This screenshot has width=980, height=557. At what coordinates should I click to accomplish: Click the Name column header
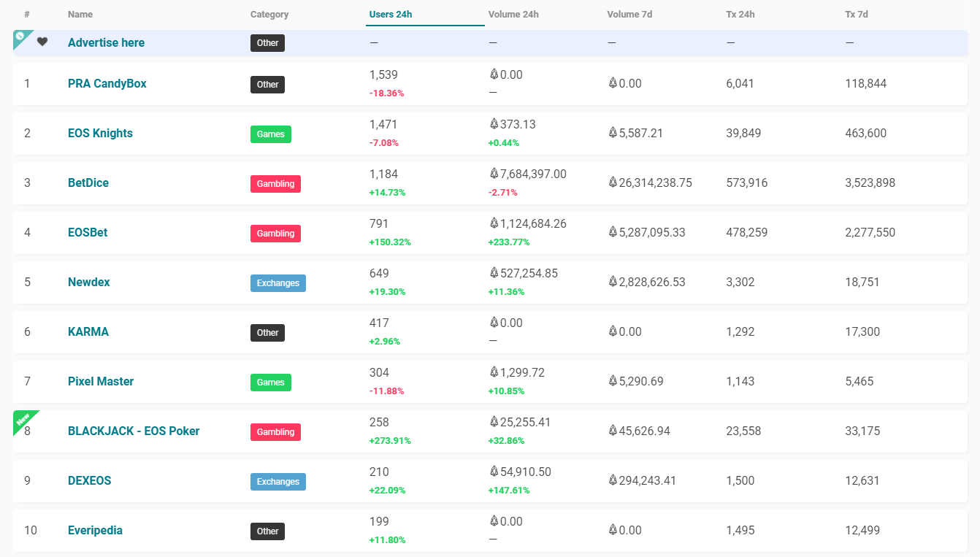click(80, 15)
